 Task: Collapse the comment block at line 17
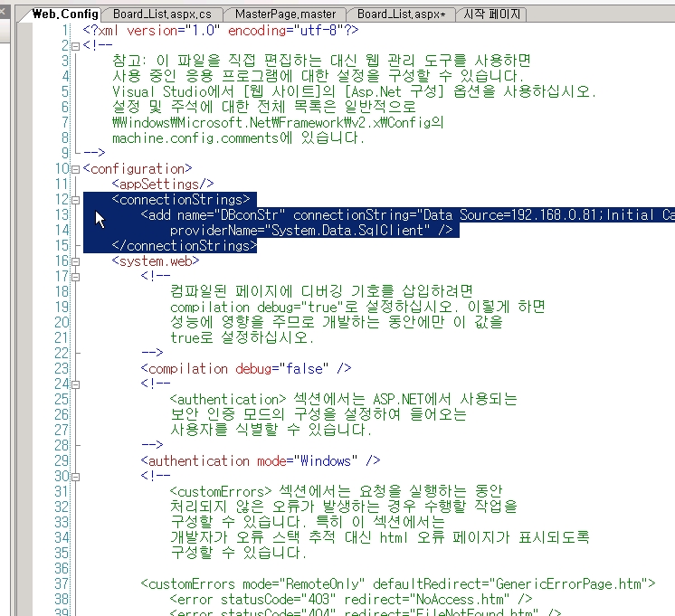coord(75,277)
